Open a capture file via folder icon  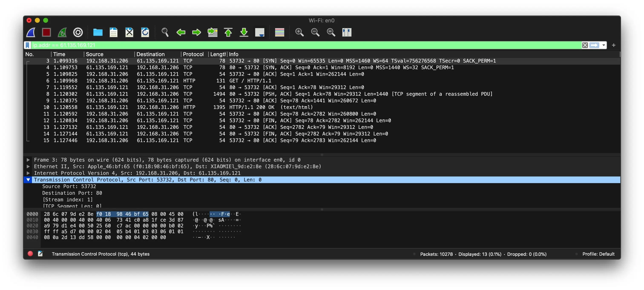(x=98, y=32)
